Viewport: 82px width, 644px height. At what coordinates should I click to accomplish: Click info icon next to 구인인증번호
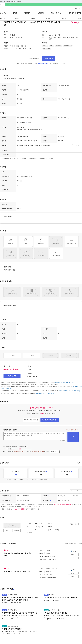tap(50, 501)
